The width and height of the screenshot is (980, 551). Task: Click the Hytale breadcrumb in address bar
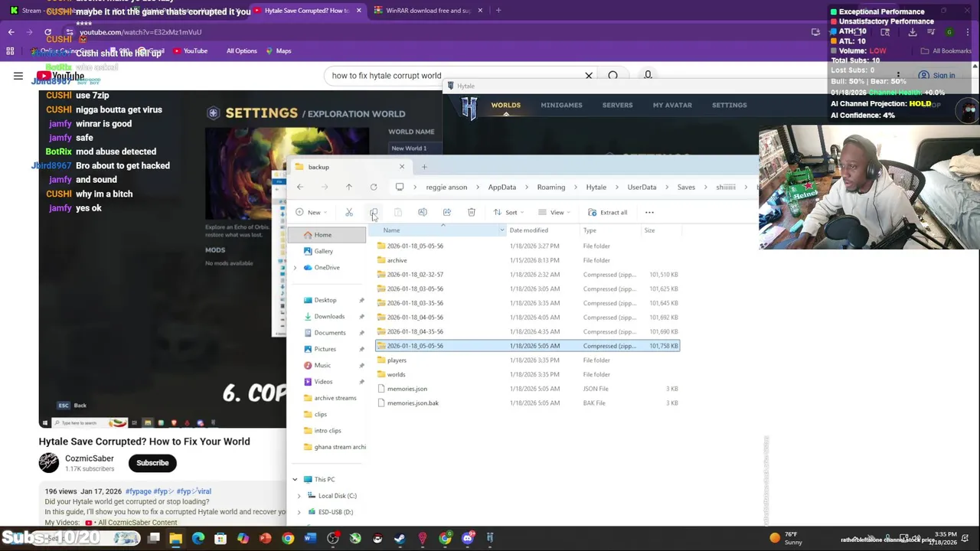tap(596, 187)
